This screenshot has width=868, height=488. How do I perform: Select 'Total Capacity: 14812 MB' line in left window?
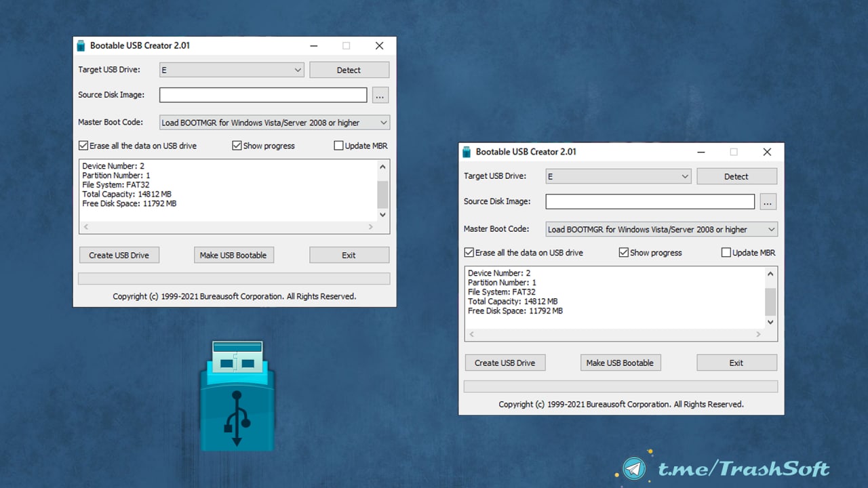tap(127, 195)
